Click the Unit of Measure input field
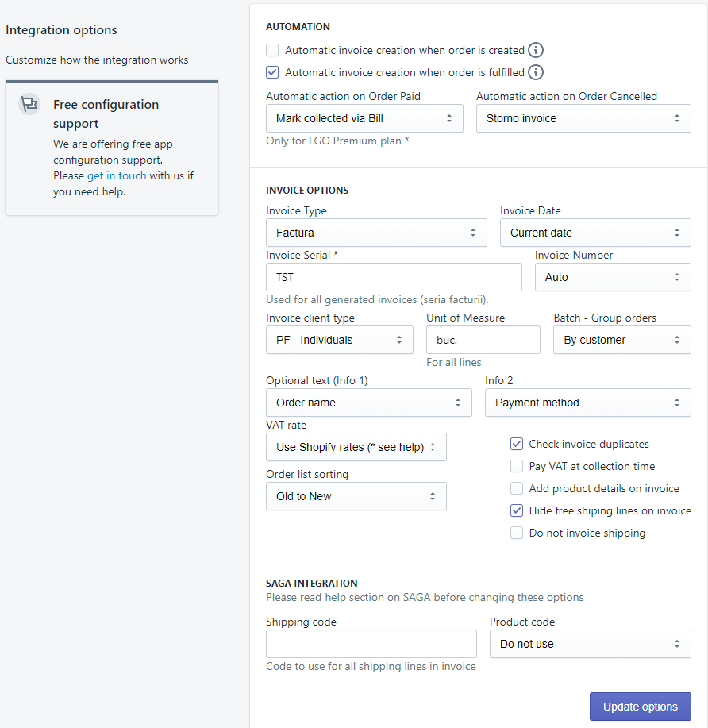The image size is (708, 728). [483, 340]
